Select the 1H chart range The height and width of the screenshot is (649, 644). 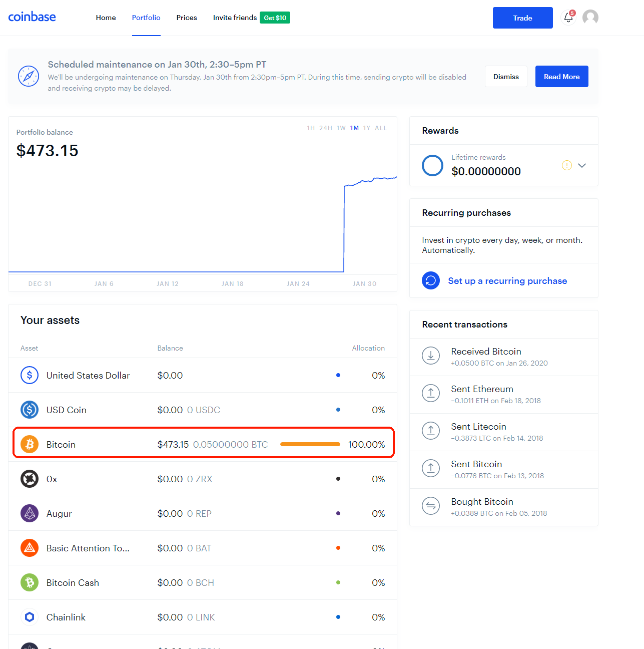(x=311, y=128)
